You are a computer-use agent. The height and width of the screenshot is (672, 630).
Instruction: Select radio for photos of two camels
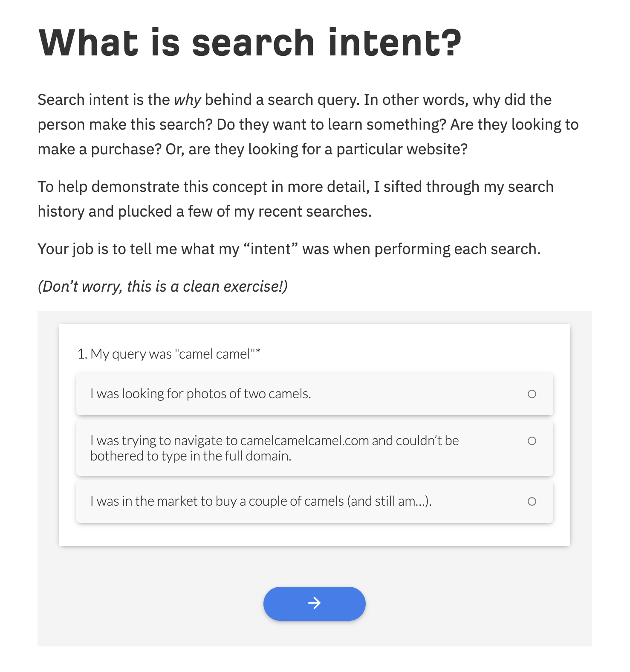[x=532, y=394]
